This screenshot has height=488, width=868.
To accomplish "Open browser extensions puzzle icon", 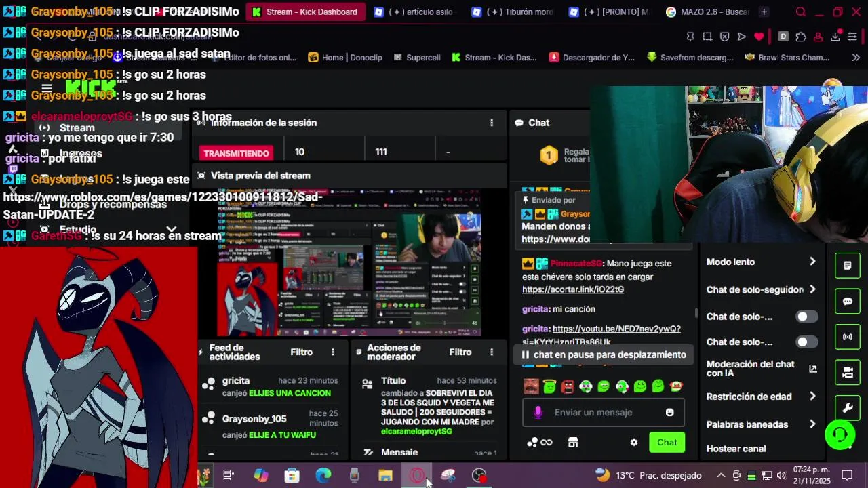I will [801, 37].
